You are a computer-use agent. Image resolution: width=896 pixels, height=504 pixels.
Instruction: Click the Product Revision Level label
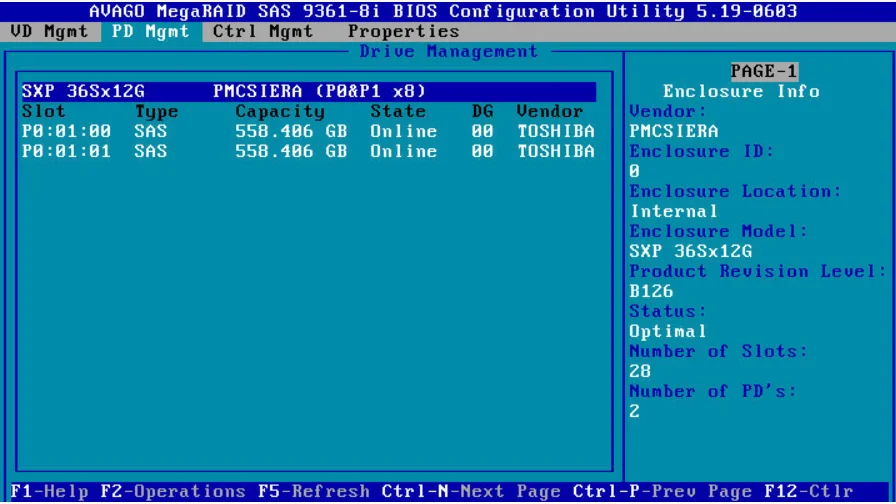pyautogui.click(x=758, y=271)
